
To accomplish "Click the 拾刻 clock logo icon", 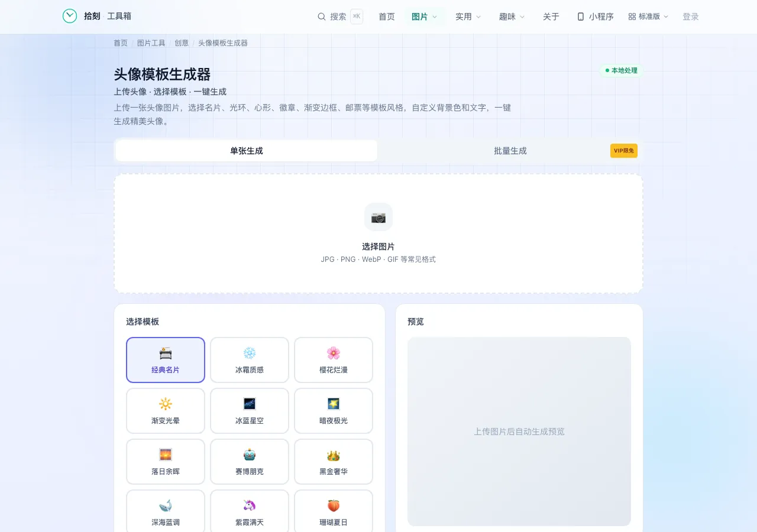I will [x=70, y=17].
